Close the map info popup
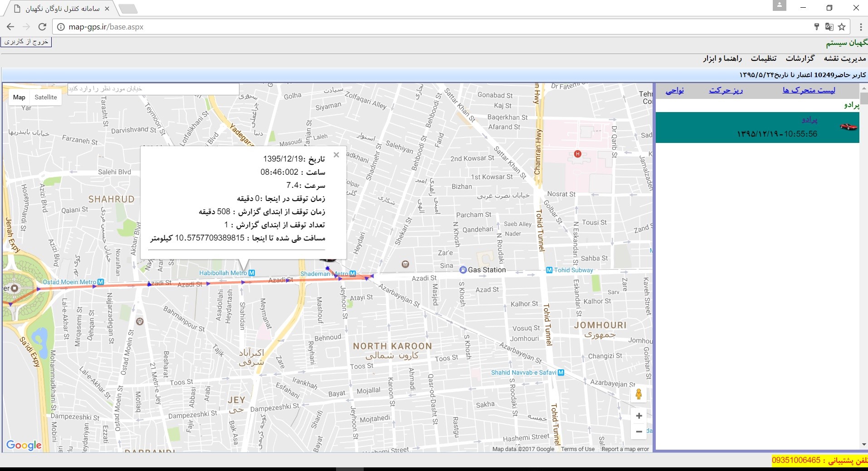The width and height of the screenshot is (868, 471). tap(336, 155)
